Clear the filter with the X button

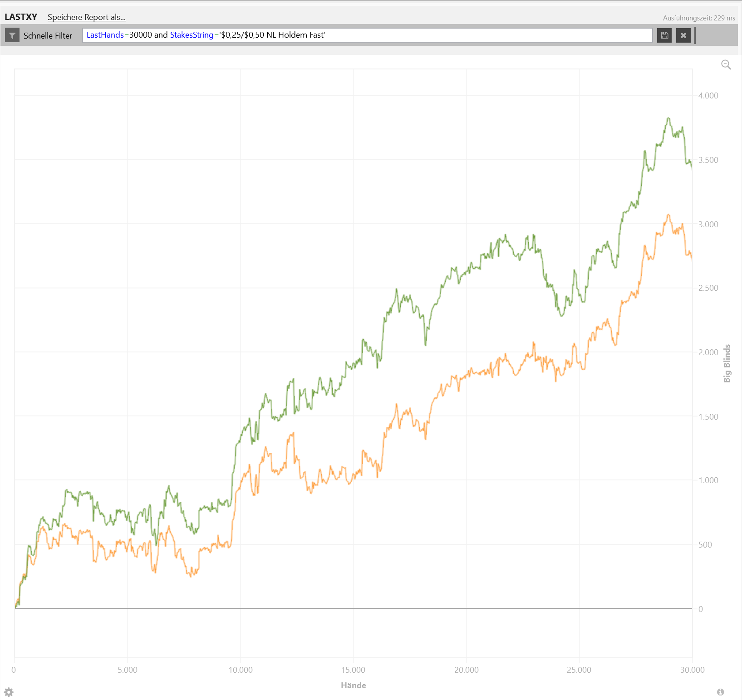point(683,35)
